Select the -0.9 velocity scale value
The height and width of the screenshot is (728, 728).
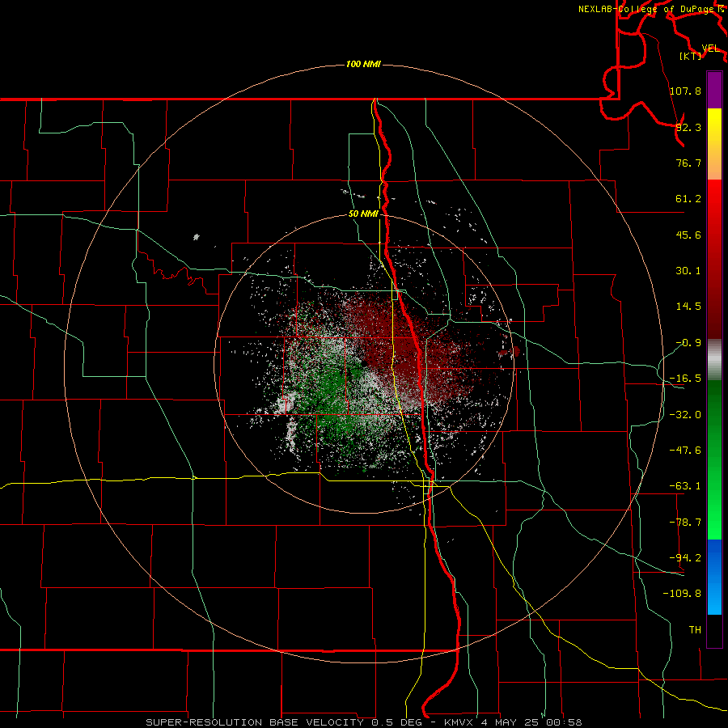688,343
